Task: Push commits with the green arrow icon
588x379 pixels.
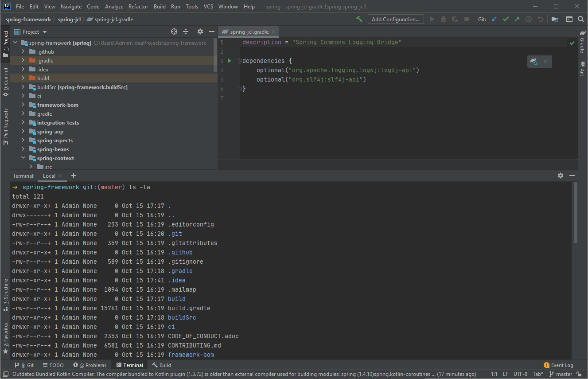Action: pos(517,19)
